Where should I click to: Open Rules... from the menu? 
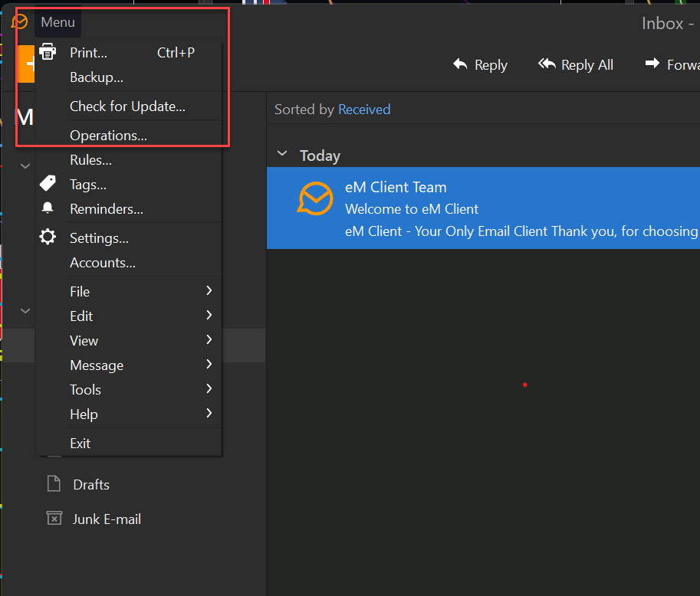(128, 159)
